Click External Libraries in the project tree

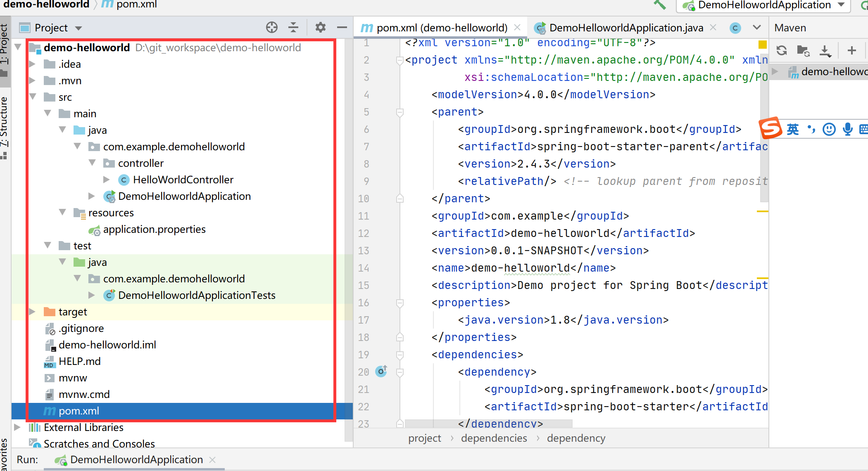(83, 427)
